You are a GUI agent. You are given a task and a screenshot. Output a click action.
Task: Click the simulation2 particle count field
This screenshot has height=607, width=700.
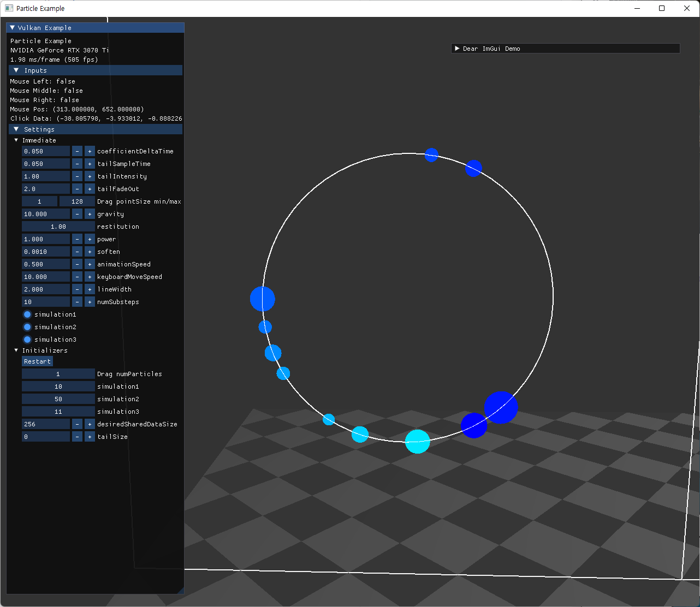point(58,399)
